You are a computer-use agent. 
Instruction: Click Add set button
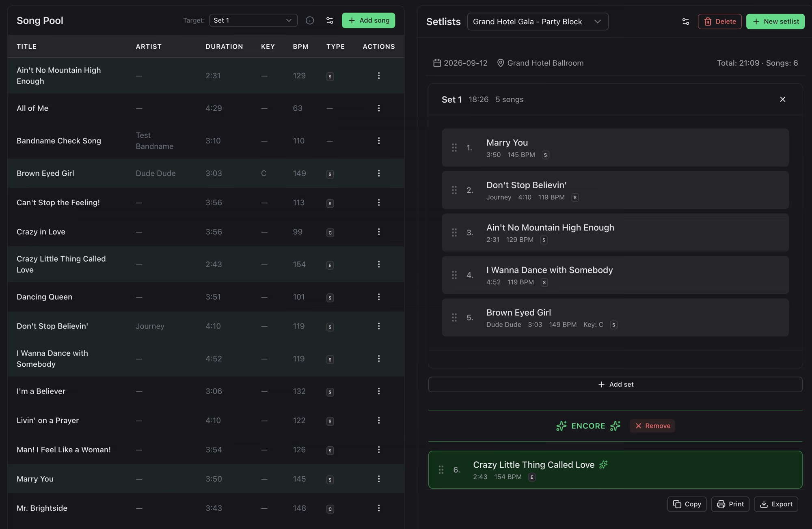(615, 384)
